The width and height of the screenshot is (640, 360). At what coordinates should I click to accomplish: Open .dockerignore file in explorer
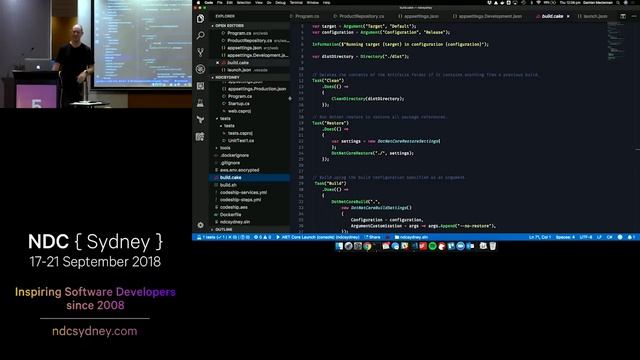(x=235, y=155)
